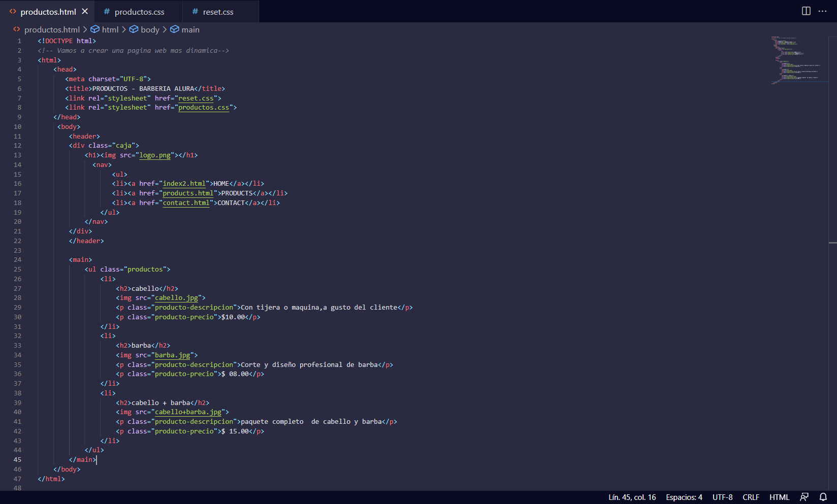Click line number 48 in the gutter
Image resolution: width=837 pixels, height=504 pixels.
click(17, 488)
